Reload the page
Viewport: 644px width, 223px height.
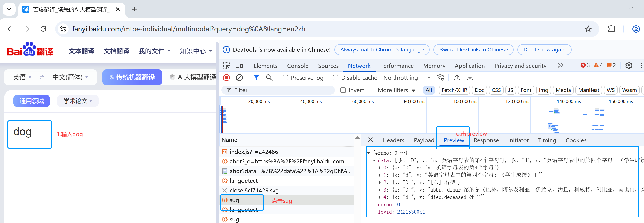coord(43,29)
